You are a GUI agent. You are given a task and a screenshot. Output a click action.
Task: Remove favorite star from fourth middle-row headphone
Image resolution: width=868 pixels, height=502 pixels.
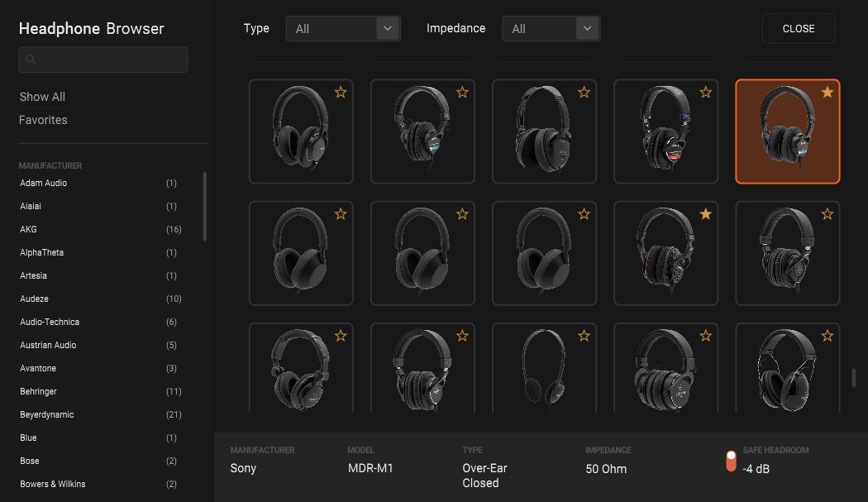coord(706,214)
